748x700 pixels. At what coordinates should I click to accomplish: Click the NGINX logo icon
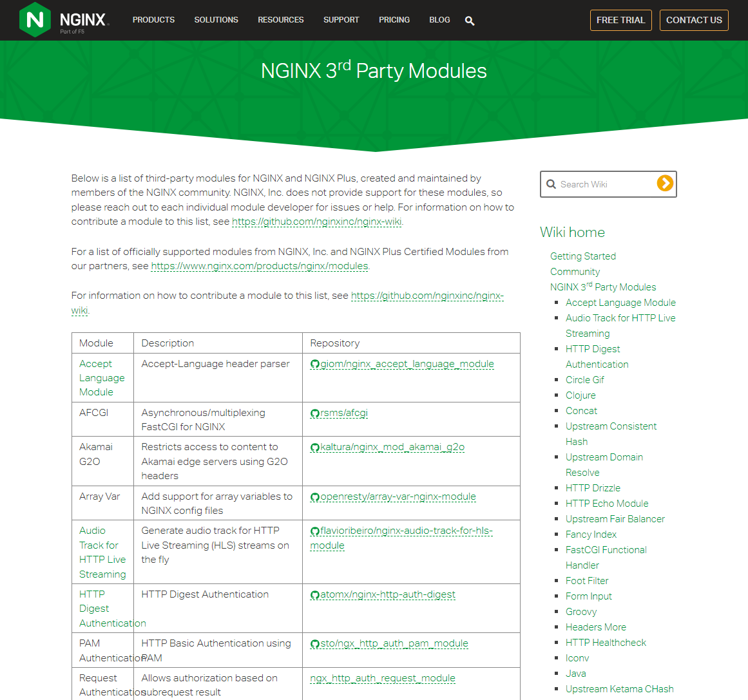36,20
